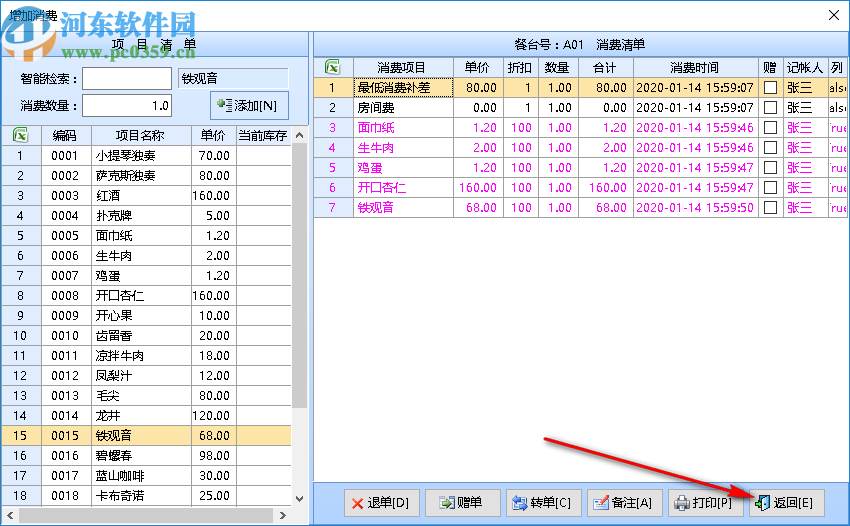Click the 添加[N] add button
The height and width of the screenshot is (526, 850).
pyautogui.click(x=249, y=106)
